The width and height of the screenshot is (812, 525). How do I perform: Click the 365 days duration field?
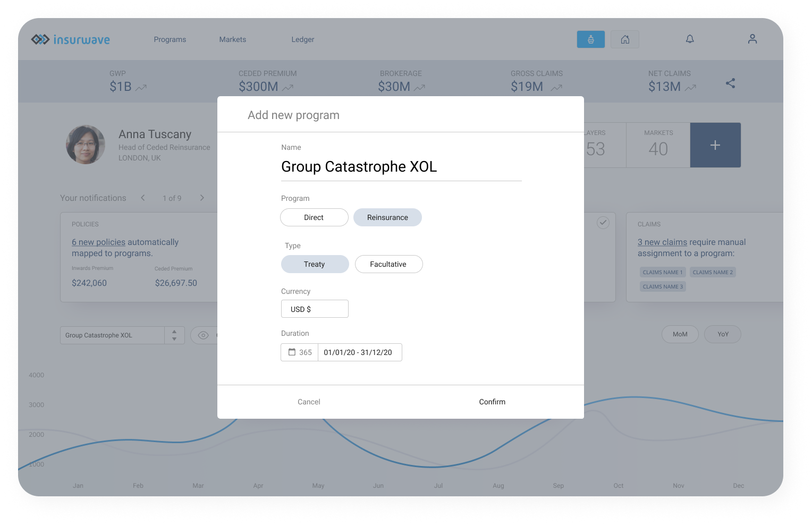(300, 352)
